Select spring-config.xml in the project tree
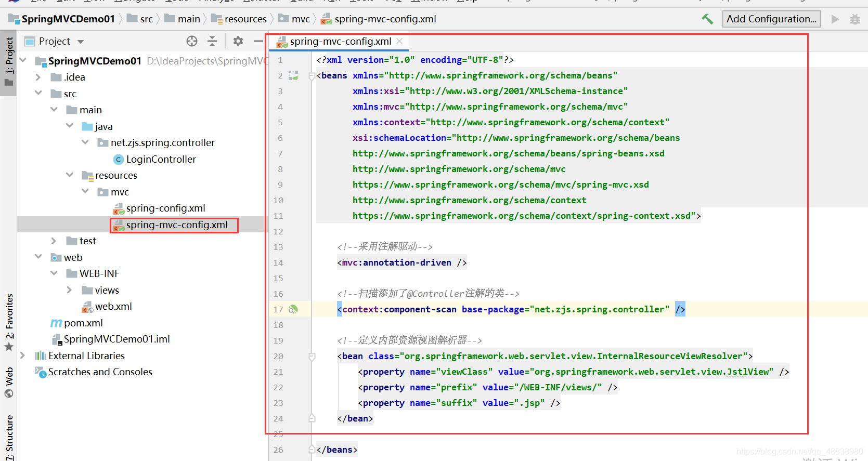This screenshot has height=461, width=868. pyautogui.click(x=166, y=208)
